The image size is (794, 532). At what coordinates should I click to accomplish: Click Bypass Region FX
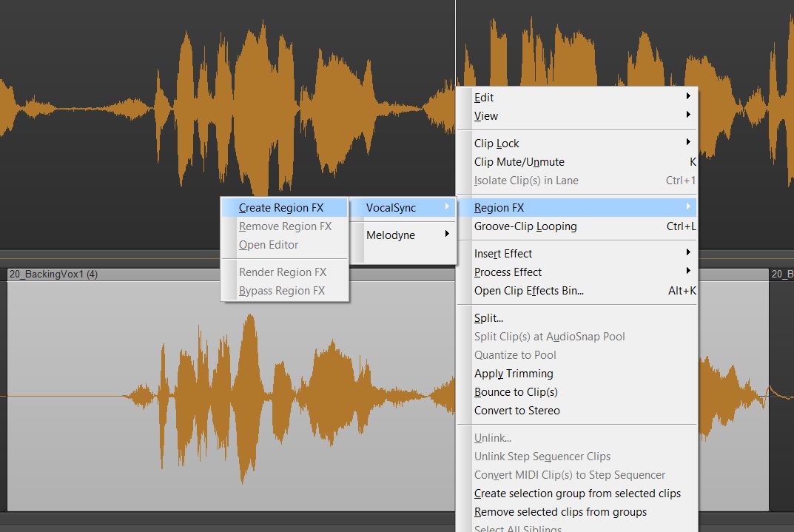tap(285, 291)
